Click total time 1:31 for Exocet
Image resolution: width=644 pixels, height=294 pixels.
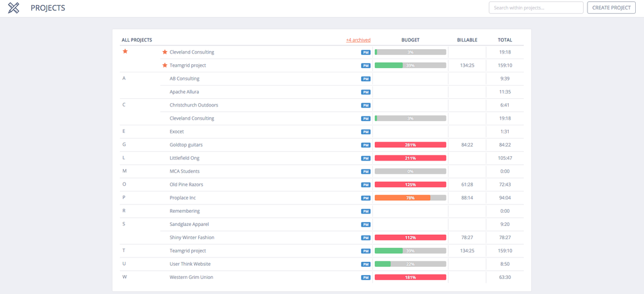pos(505,132)
